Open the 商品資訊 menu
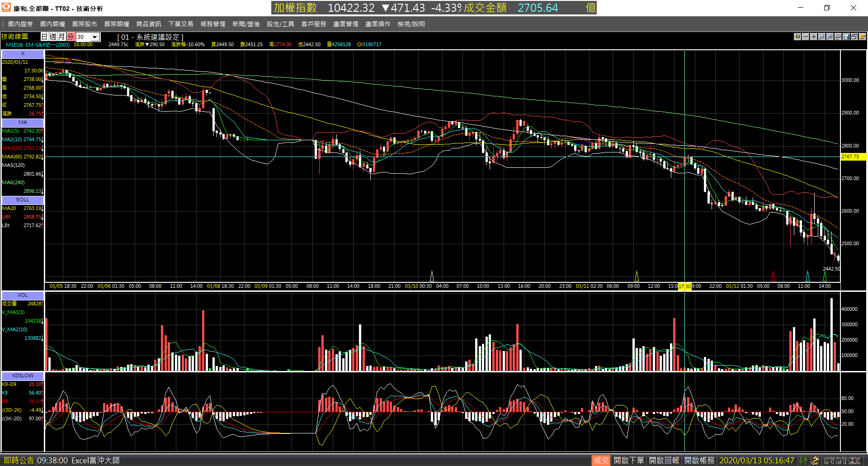The height and width of the screenshot is (466, 868). point(149,24)
